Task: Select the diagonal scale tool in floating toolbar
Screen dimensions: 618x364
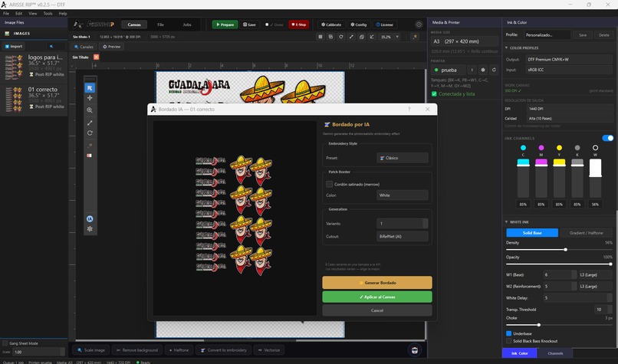Action: (x=90, y=123)
